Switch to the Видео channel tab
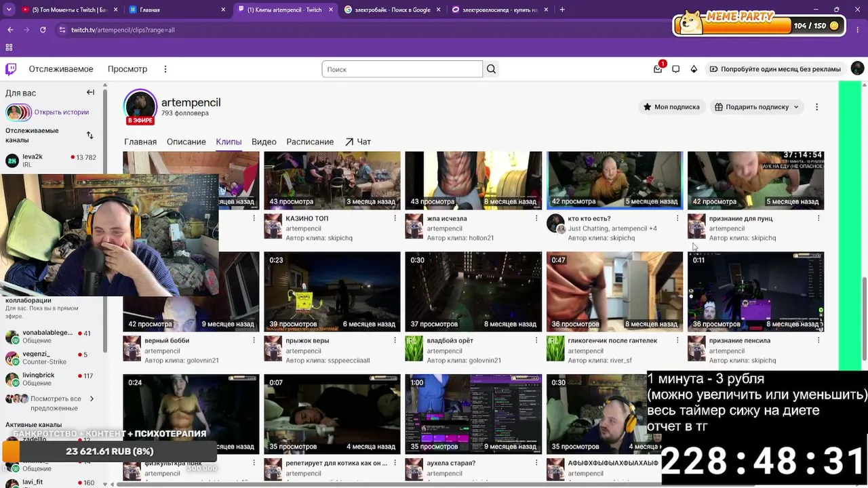The width and height of the screenshot is (868, 488). click(x=264, y=142)
